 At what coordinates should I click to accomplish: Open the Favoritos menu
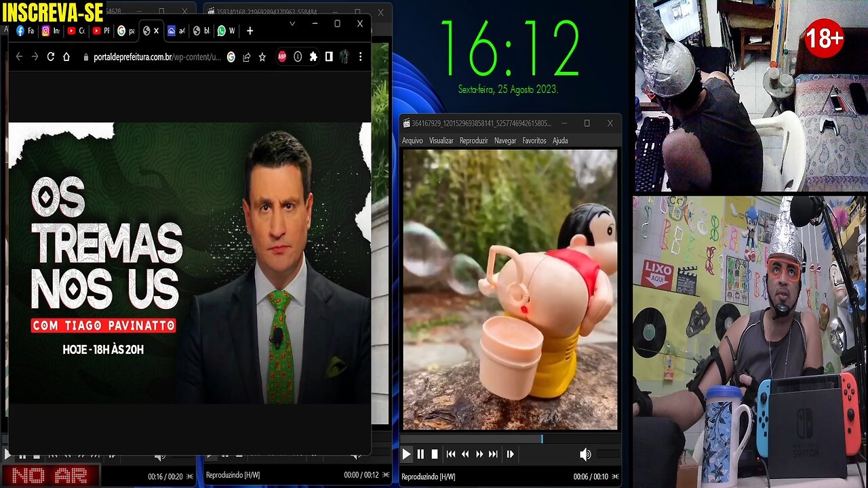(x=534, y=140)
